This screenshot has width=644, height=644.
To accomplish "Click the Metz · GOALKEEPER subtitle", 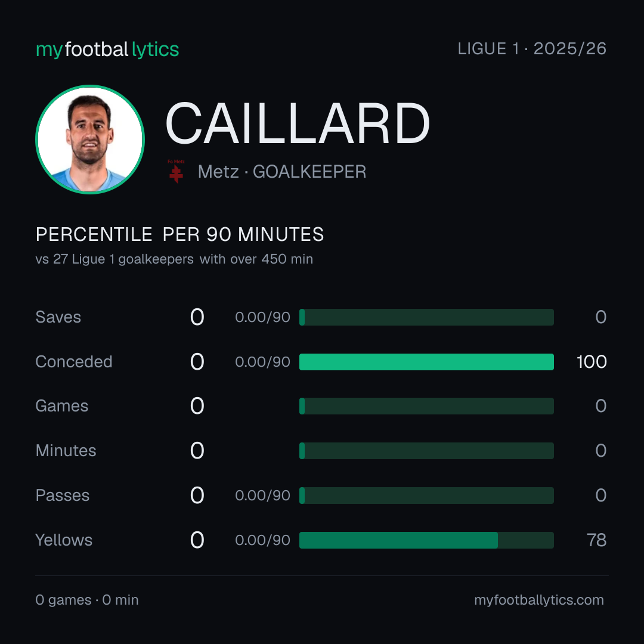I will pos(281,172).
